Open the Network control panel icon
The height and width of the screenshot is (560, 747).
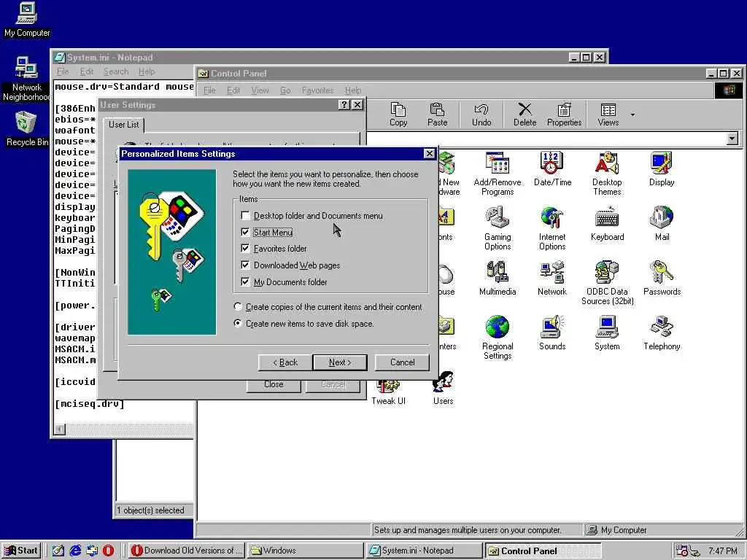tap(552, 279)
